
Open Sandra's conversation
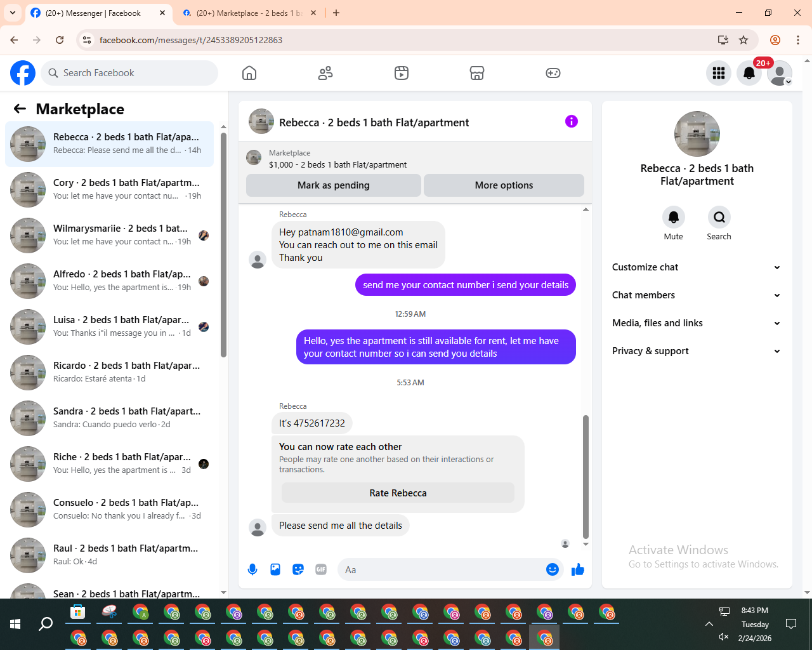(x=109, y=418)
